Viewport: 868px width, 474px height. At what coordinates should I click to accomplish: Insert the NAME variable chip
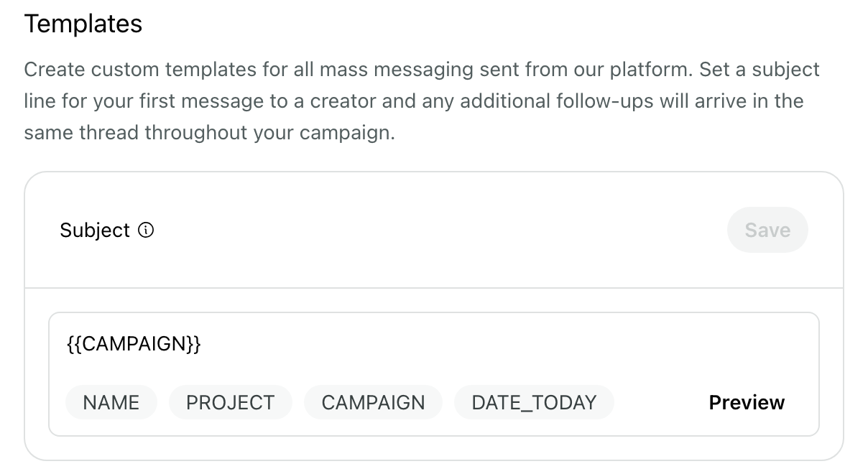tap(111, 402)
